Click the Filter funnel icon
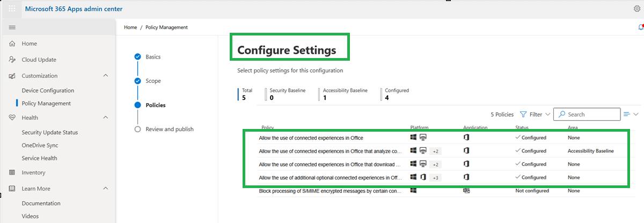 [x=523, y=114]
